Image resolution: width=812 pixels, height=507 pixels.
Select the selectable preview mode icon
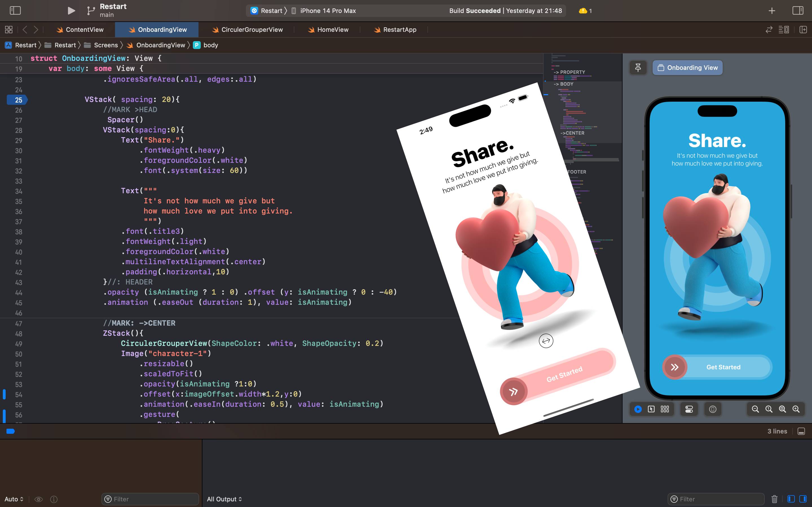tap(651, 409)
